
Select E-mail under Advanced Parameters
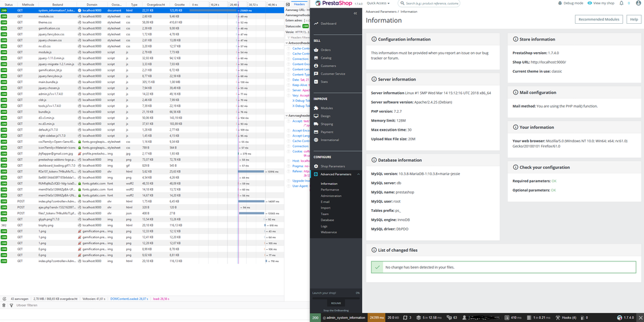coord(325,202)
